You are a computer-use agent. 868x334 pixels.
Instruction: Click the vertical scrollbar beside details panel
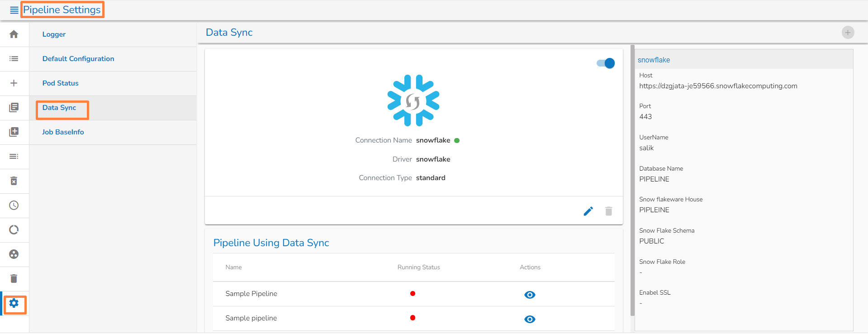[632, 181]
